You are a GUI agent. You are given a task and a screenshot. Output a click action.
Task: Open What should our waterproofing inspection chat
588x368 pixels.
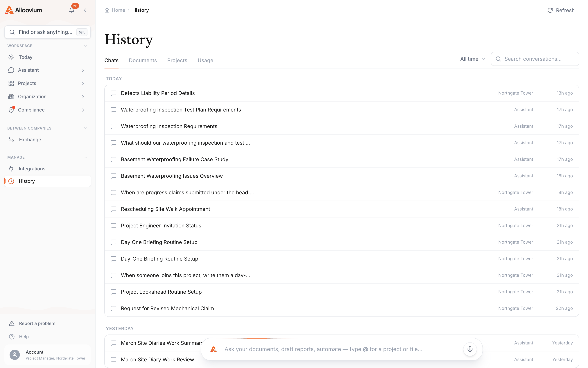point(342,143)
